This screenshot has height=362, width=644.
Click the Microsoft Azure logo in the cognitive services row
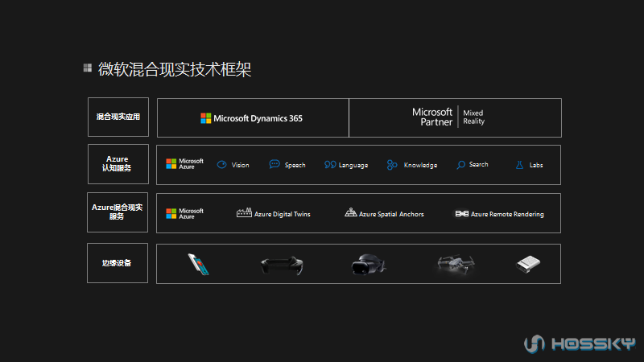(184, 164)
